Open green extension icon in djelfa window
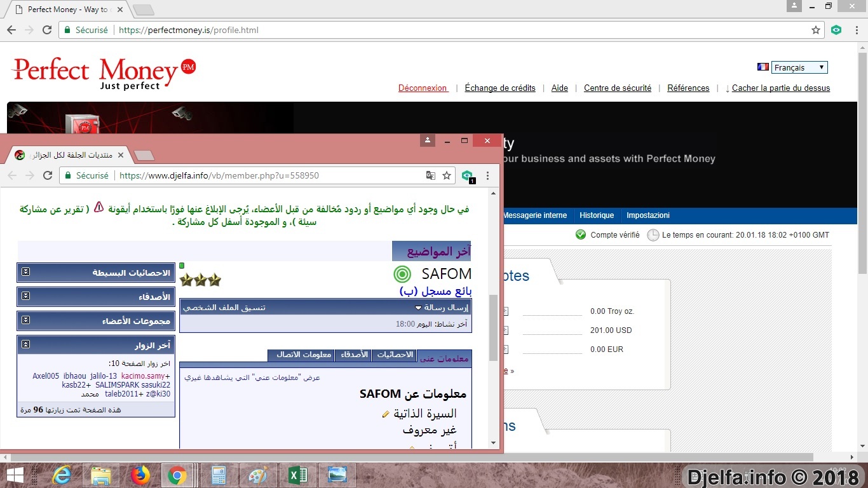Image resolution: width=868 pixels, height=488 pixels. point(468,176)
